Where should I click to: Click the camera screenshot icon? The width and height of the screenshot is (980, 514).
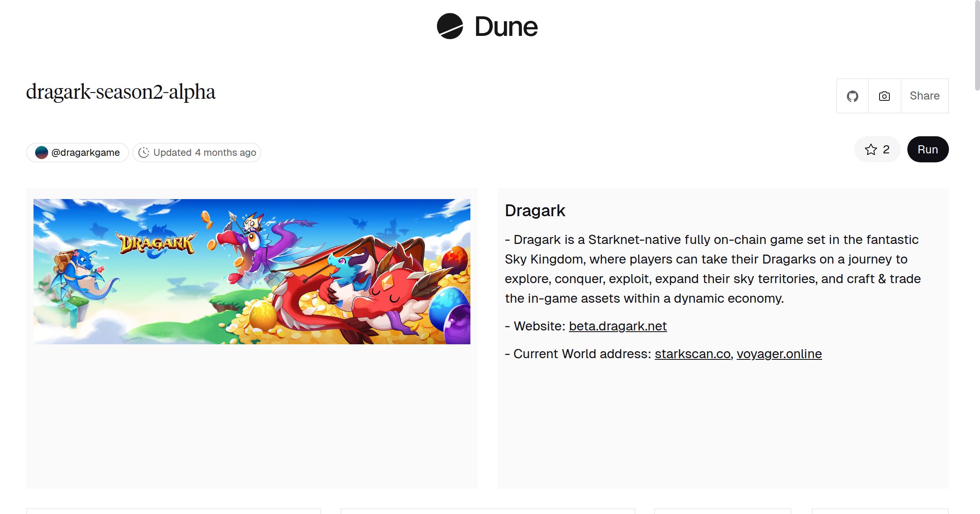pos(884,96)
